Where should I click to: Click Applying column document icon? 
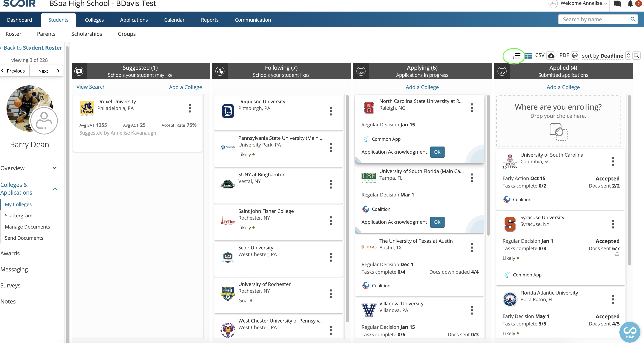click(x=361, y=71)
